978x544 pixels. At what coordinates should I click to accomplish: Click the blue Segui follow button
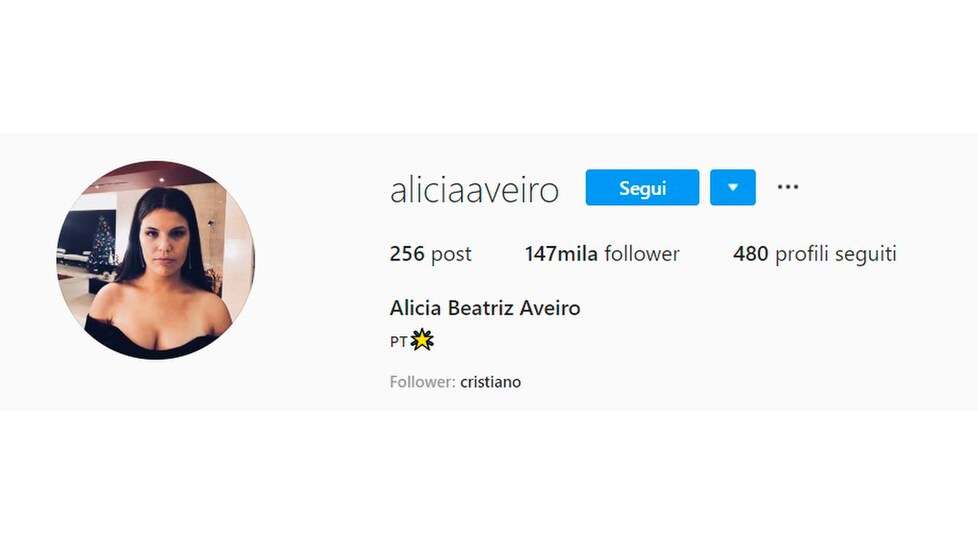point(642,187)
